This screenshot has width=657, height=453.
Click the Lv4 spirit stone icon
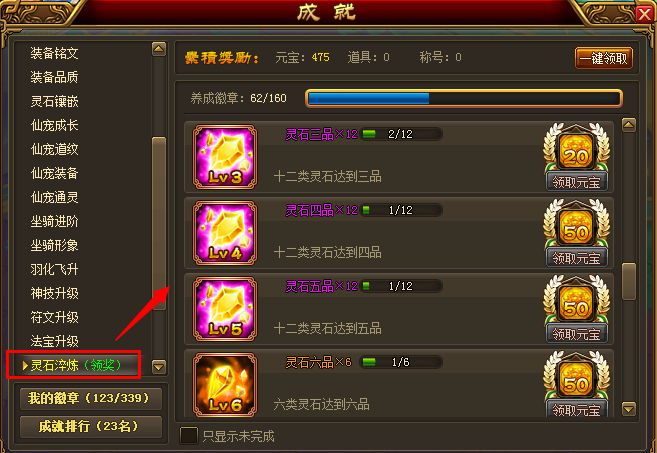[225, 233]
